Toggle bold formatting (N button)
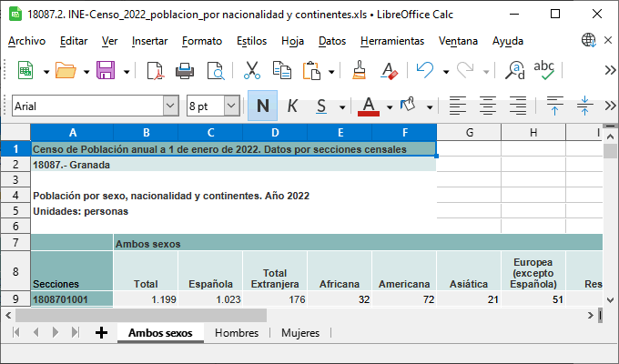The image size is (619, 364). [262, 106]
